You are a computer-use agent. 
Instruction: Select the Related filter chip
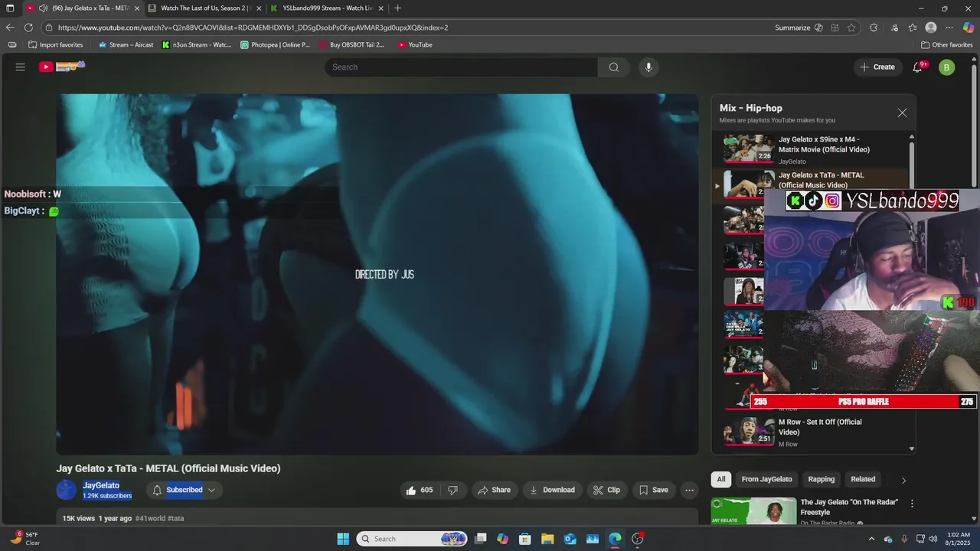click(x=863, y=479)
